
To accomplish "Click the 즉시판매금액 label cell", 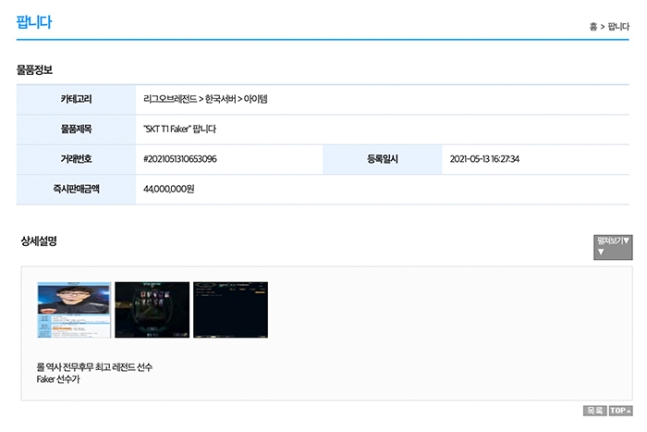I will pos(76,188).
